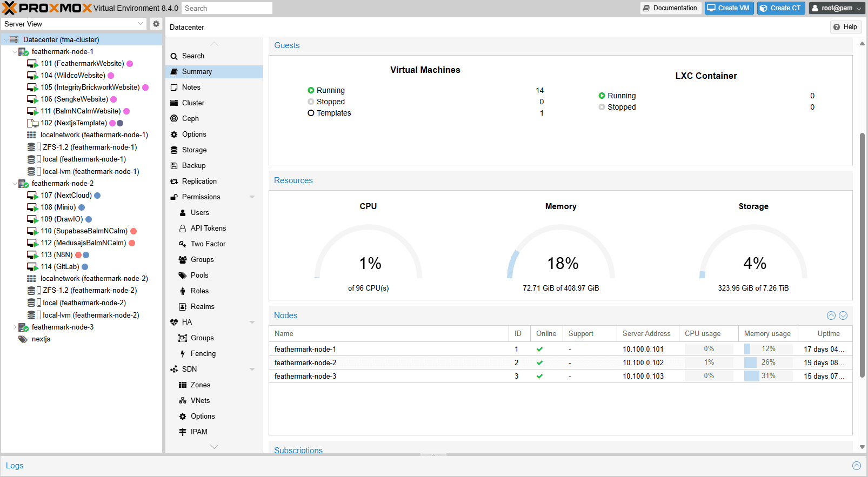Click the VNets network icon
Image resolution: width=868 pixels, height=477 pixels.
pos(183,401)
